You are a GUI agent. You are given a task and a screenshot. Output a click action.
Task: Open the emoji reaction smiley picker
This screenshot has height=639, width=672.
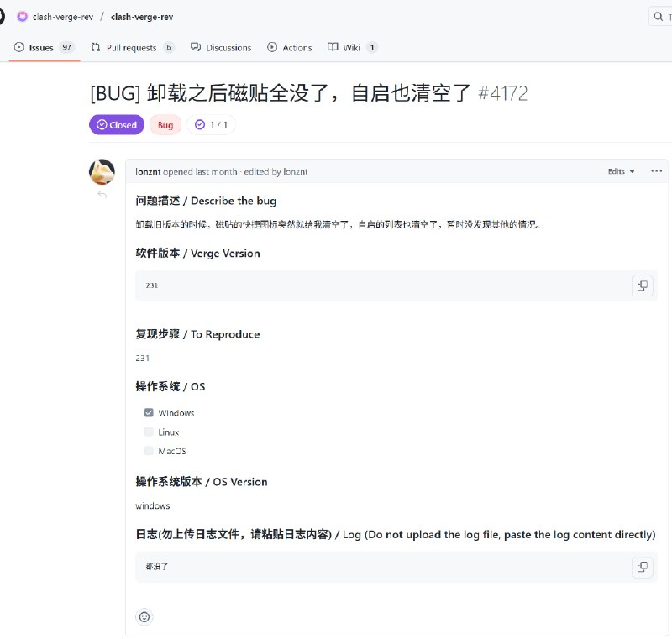[x=144, y=616]
